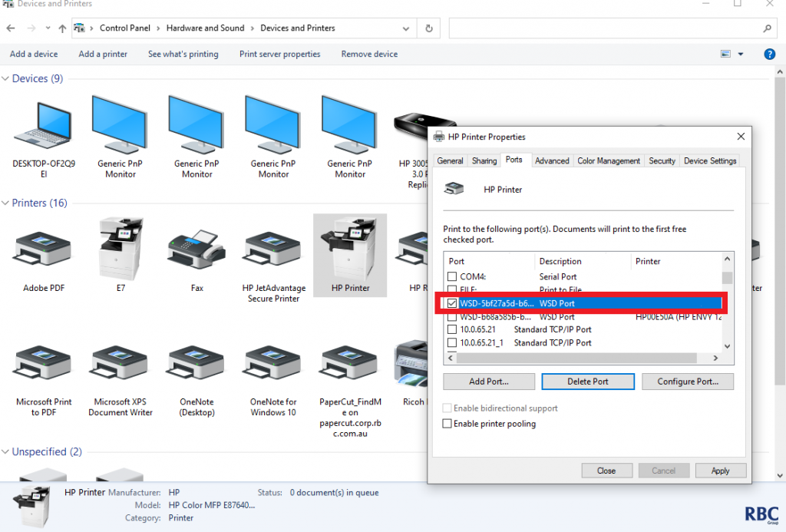This screenshot has width=786, height=532.
Task: Select the Adobe PDF printer icon
Action: pyautogui.click(x=44, y=249)
